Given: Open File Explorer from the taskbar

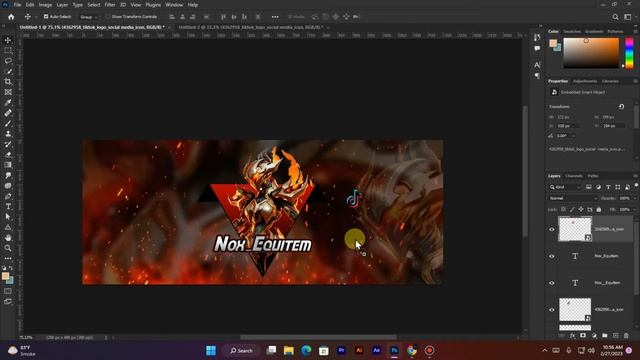Looking at the screenshot, I should tap(289, 351).
